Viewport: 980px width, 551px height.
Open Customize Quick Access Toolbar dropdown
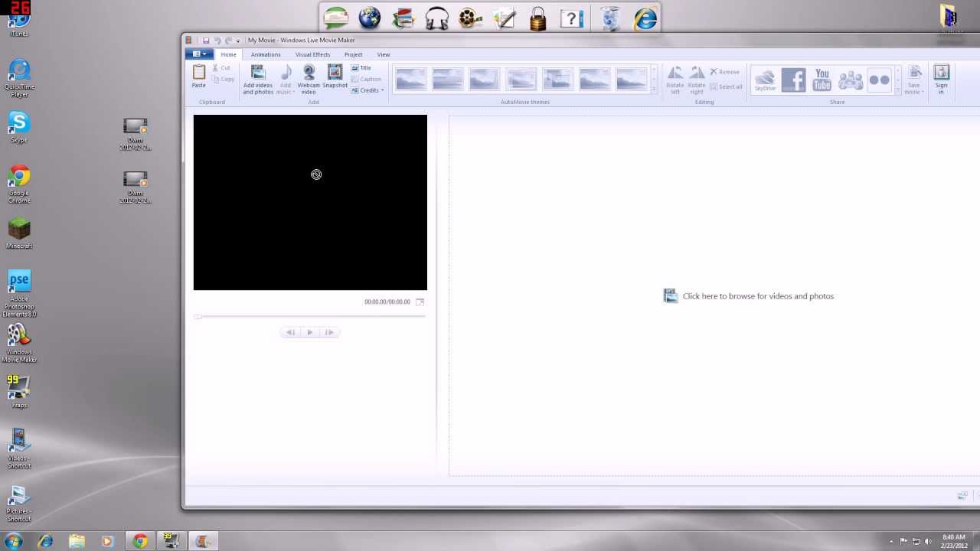point(238,41)
